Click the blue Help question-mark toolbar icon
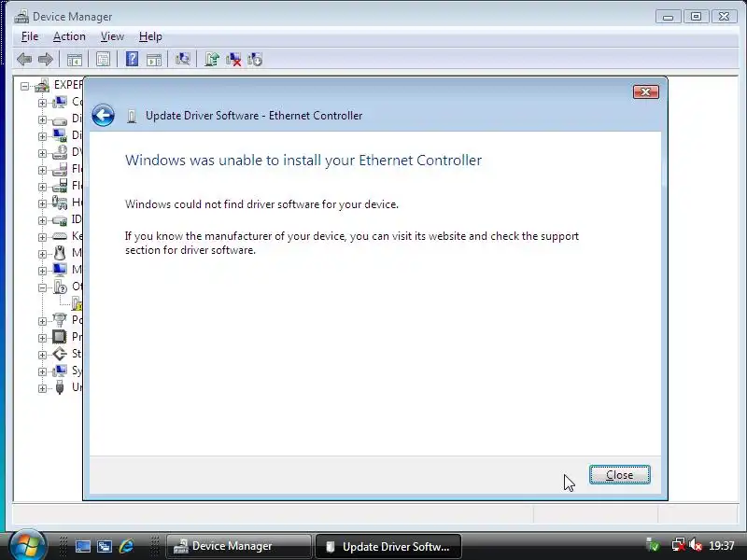Image resolution: width=747 pixels, height=560 pixels. pyautogui.click(x=132, y=59)
